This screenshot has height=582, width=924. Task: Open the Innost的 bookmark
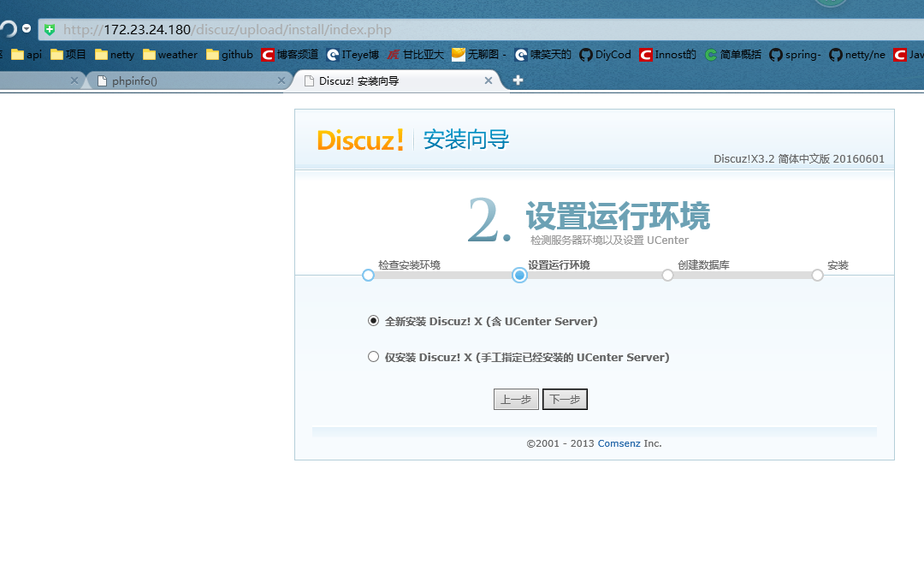point(667,55)
